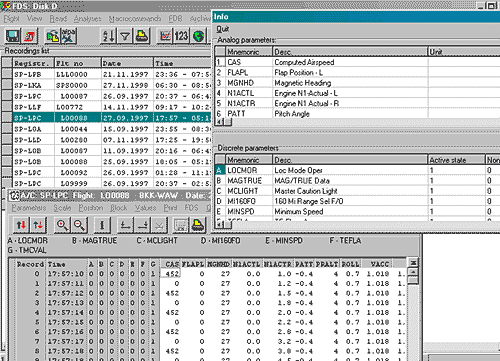Screen dimensions: 500x361
Task: Click Desc. header in Discrete parameters
Action: click(350, 160)
